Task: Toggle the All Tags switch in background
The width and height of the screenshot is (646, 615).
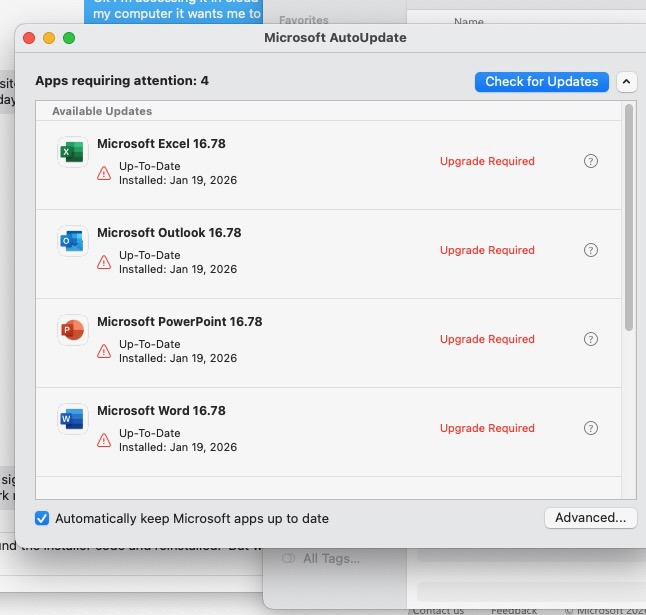Action: pyautogui.click(x=288, y=559)
